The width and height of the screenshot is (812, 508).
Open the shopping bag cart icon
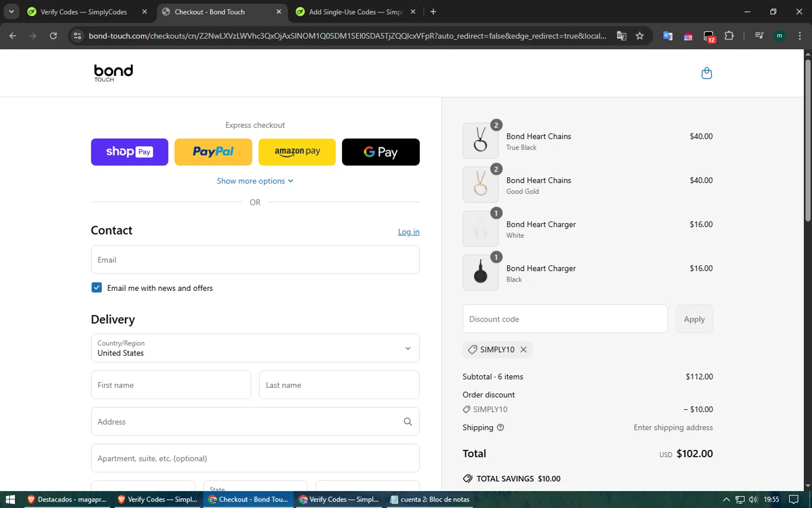pyautogui.click(x=706, y=73)
